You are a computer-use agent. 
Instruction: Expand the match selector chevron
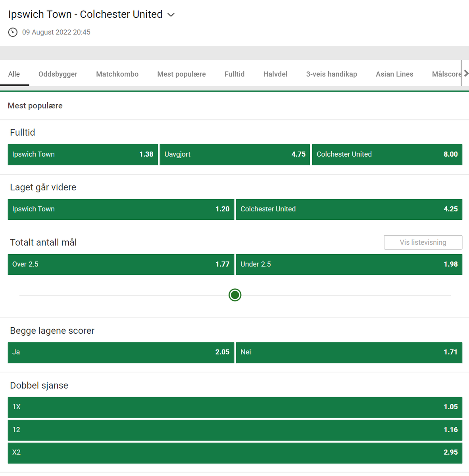(x=171, y=15)
